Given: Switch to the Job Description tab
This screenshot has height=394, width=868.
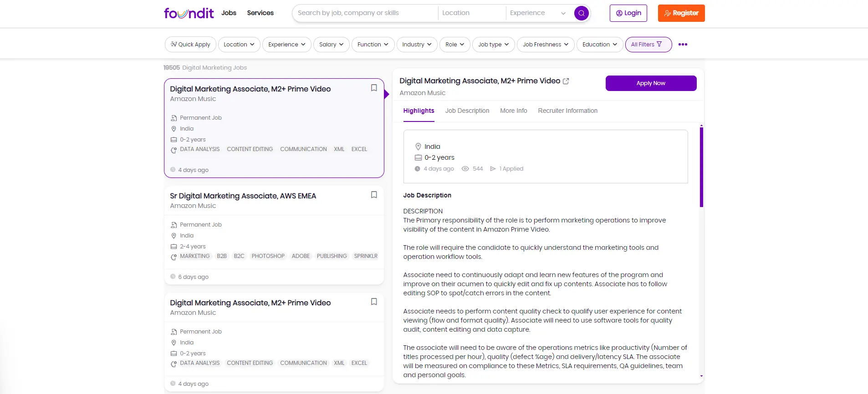Looking at the screenshot, I should [467, 111].
